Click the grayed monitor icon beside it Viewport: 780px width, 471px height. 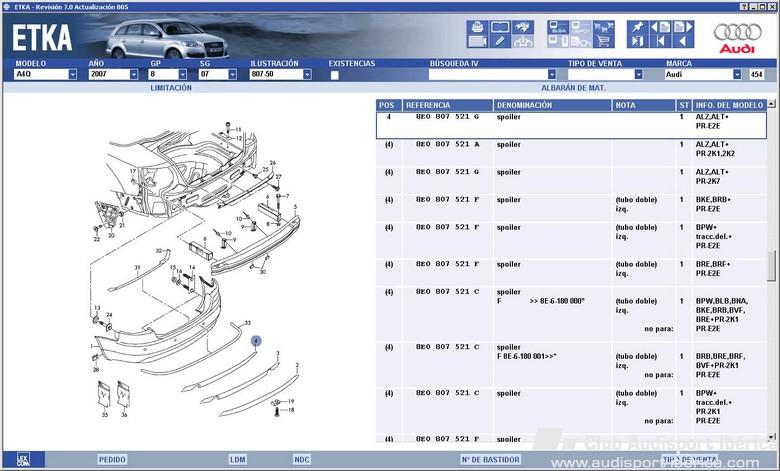tap(581, 27)
